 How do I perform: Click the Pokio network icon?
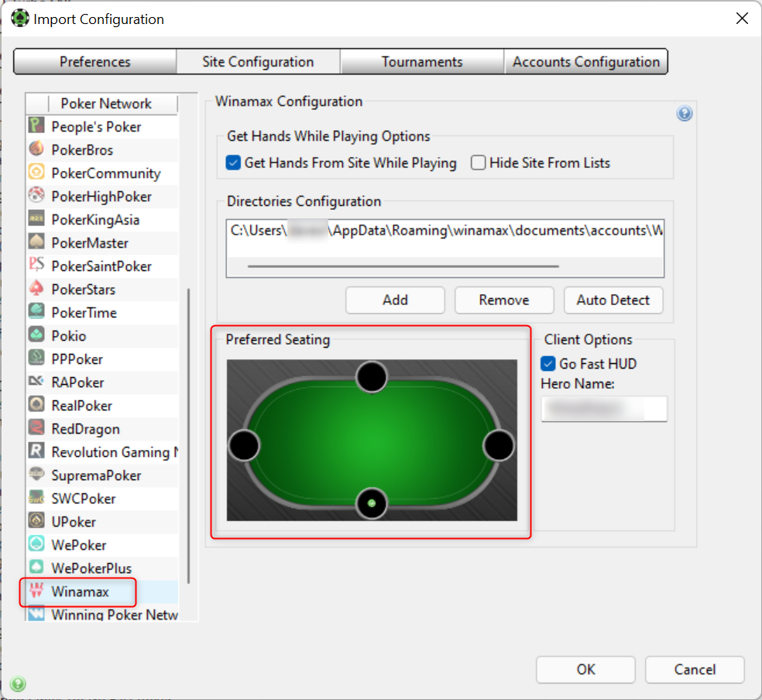[x=36, y=335]
